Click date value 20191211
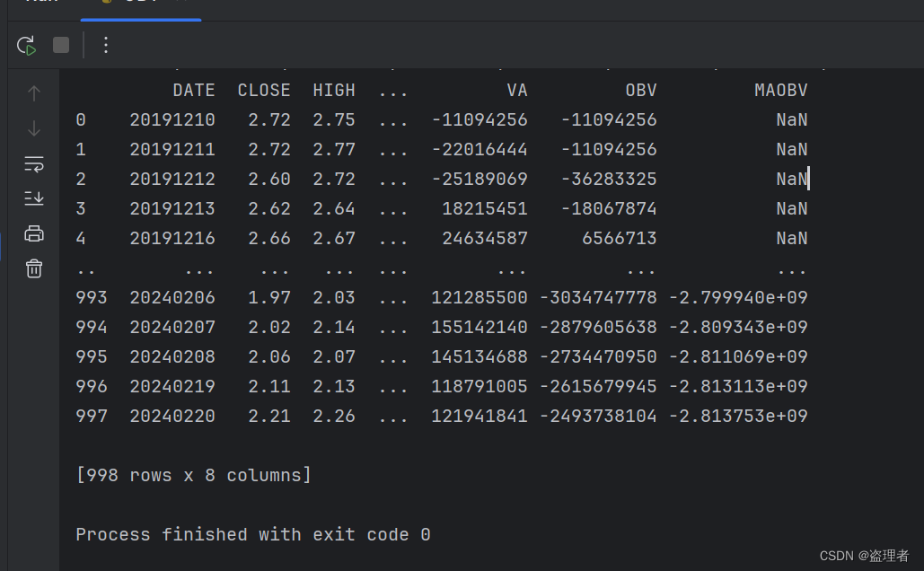 click(x=172, y=149)
